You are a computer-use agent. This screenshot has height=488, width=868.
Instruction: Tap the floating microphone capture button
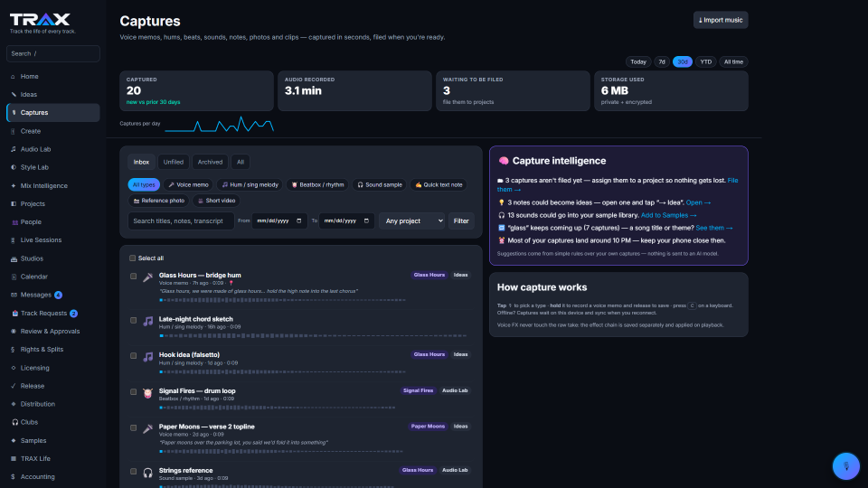tap(846, 466)
